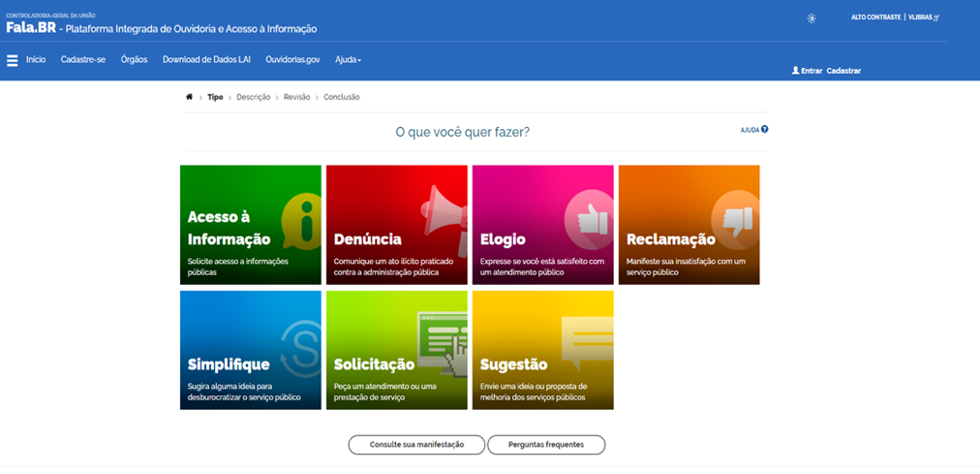Click the home icon in breadcrumb
980x474 pixels.
190,97
